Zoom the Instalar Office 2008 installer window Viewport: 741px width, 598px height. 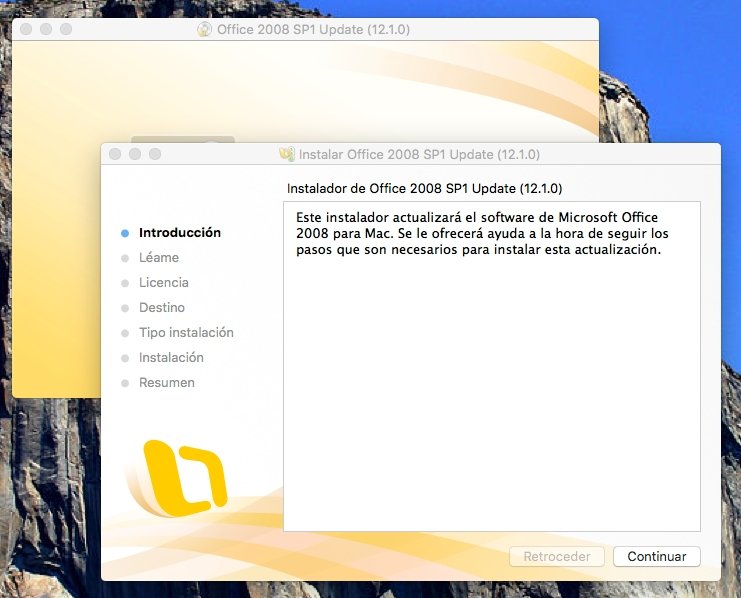(x=155, y=154)
